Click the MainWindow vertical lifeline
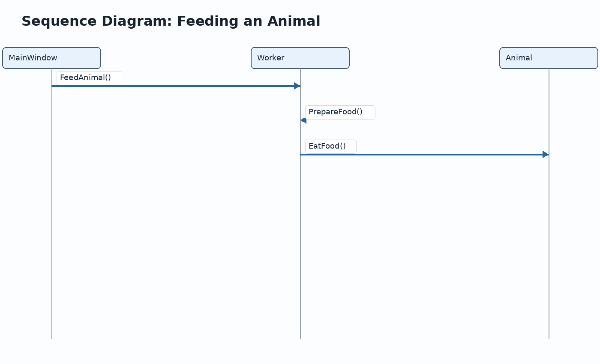The image size is (600, 364). coord(52,214)
